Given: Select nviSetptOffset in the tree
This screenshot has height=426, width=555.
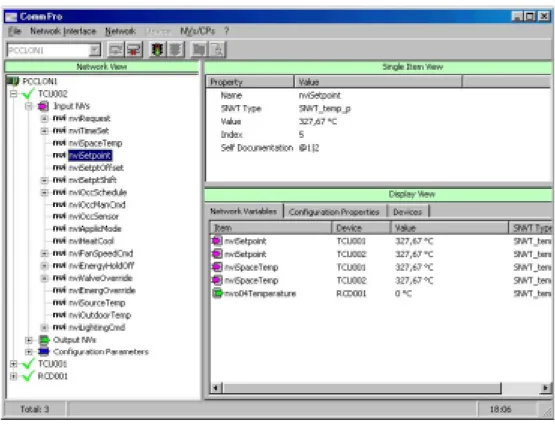Looking at the screenshot, I should [x=96, y=168].
